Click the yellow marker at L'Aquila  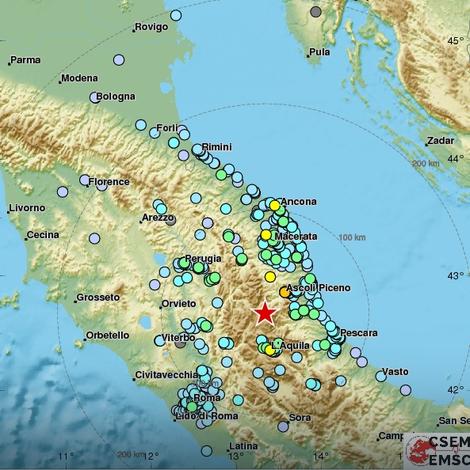(x=270, y=350)
